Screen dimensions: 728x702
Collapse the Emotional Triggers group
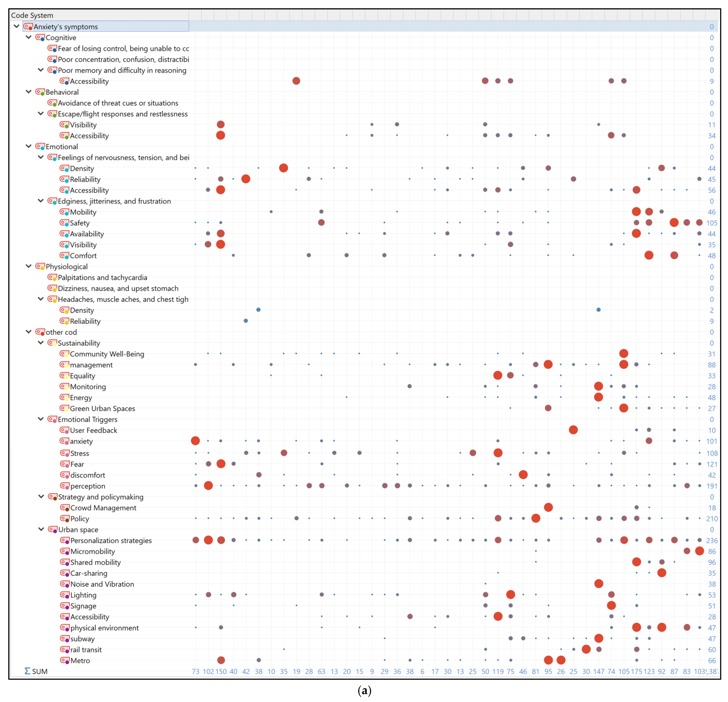click(x=41, y=419)
